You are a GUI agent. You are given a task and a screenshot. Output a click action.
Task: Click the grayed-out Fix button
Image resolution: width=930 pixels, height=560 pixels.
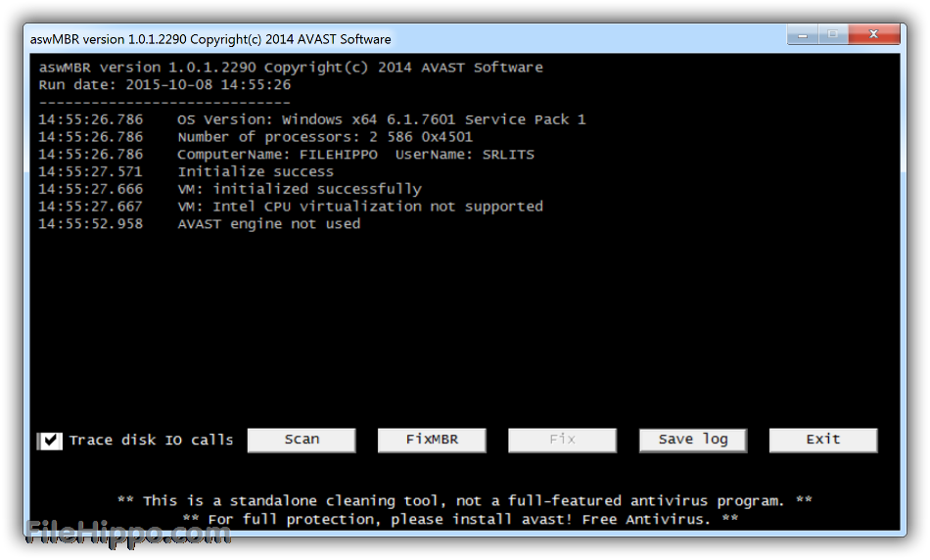[x=562, y=441]
